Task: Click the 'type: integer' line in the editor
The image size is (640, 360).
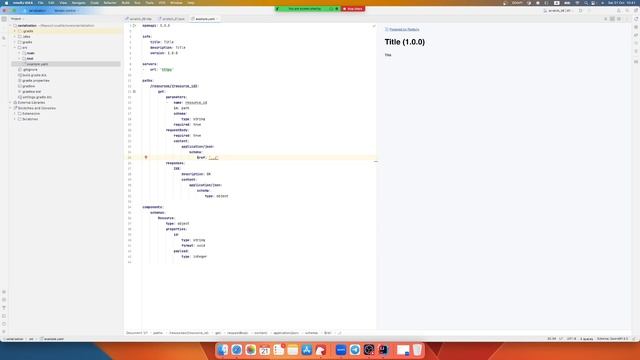Action: point(194,256)
